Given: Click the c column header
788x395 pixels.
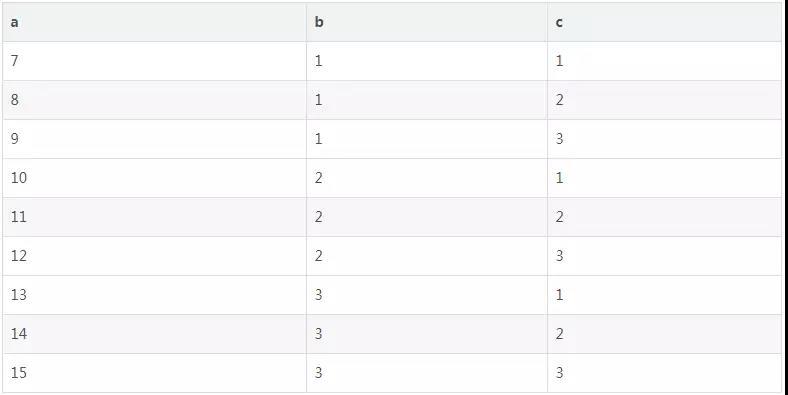Looking at the screenshot, I should pyautogui.click(x=664, y=22).
